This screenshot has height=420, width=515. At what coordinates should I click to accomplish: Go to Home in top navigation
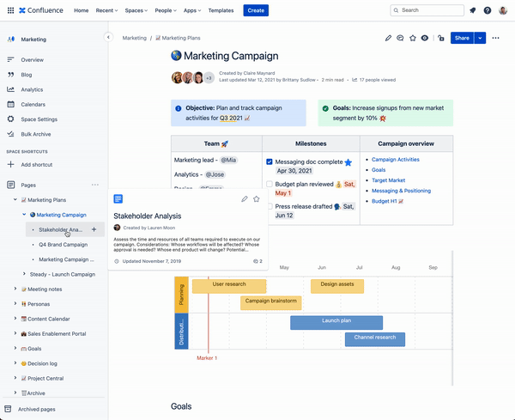click(82, 10)
